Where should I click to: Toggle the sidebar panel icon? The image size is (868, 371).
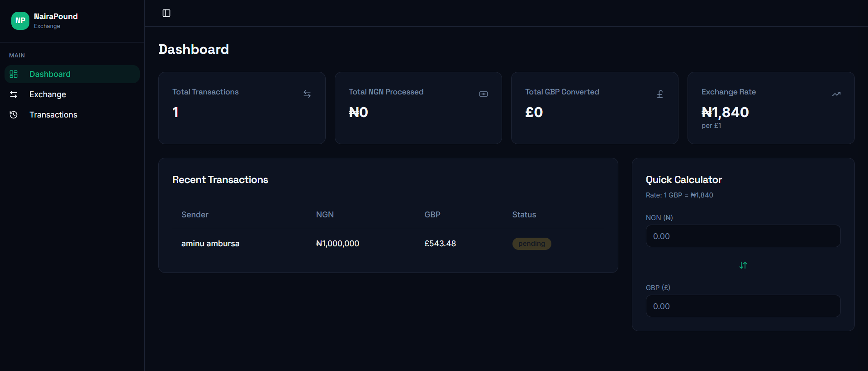[x=166, y=13]
